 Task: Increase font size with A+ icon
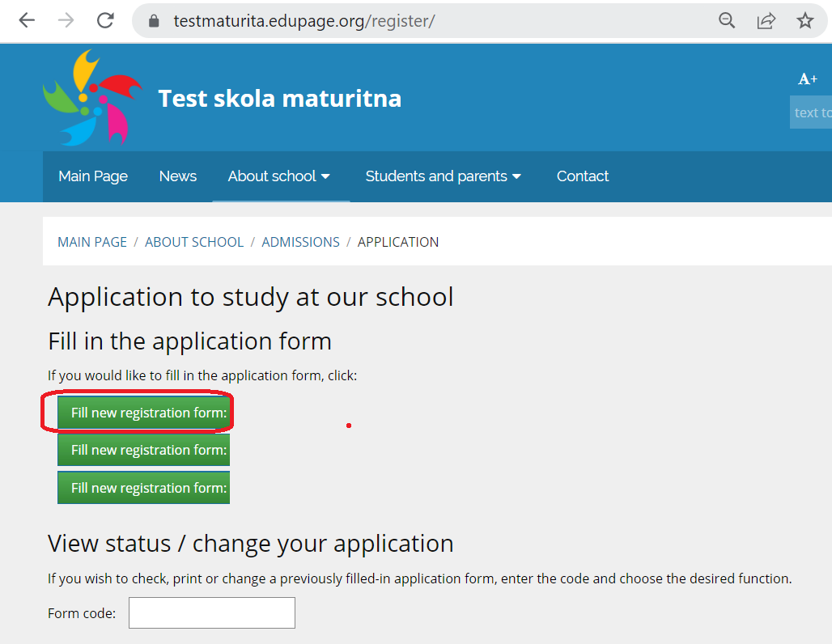click(x=808, y=79)
